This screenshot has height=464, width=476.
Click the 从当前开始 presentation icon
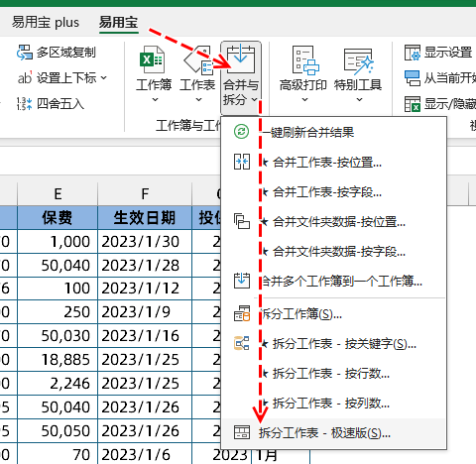pos(413,78)
